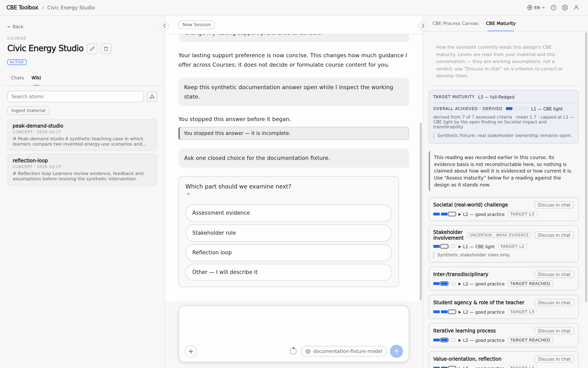Go Back to course list
588x368 pixels.
[15, 27]
